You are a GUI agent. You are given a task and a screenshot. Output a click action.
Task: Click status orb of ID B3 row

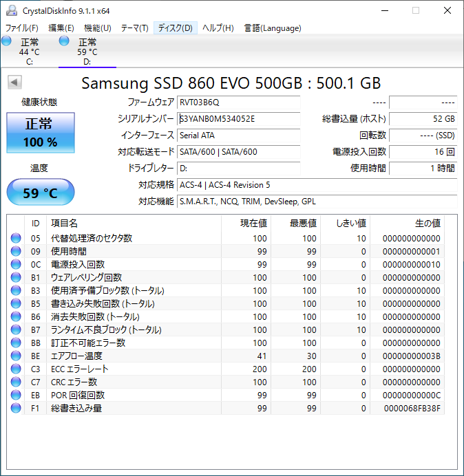coord(16,290)
